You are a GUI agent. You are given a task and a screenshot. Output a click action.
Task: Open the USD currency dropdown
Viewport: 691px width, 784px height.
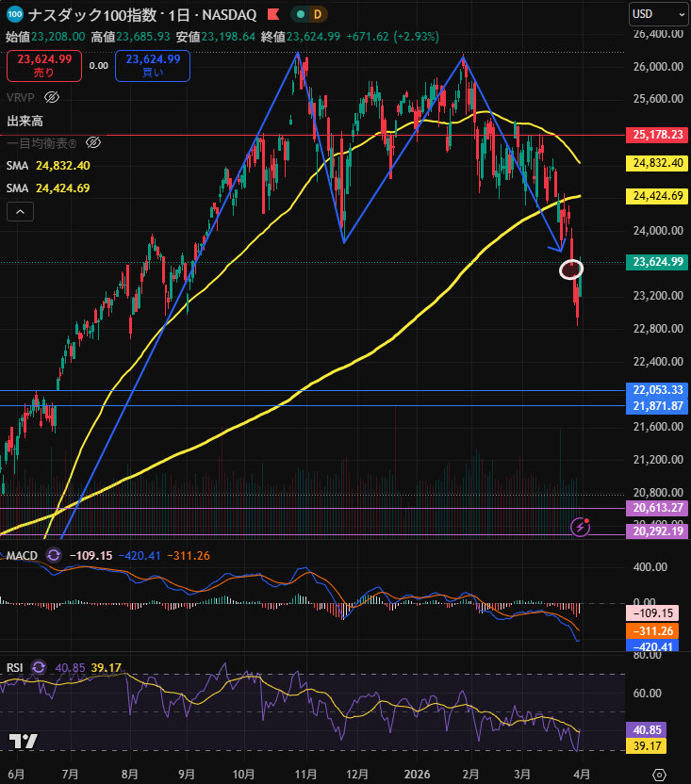tap(658, 13)
